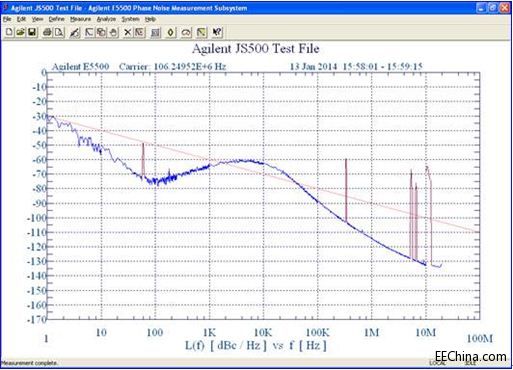Viewport: 513px width, 370px height.
Task: Click the graph axis toolbar icon after the pen
Action: pos(89,32)
